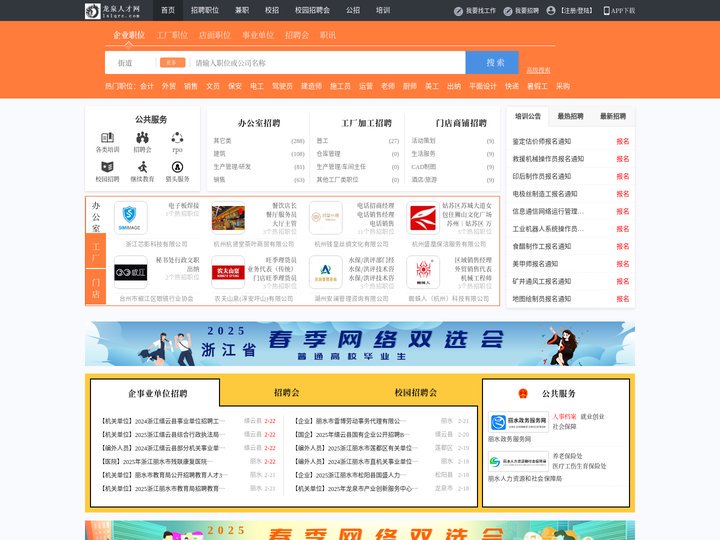The image size is (720, 540).
Task: Select the 培训公告 tab
Action: pyautogui.click(x=528, y=116)
